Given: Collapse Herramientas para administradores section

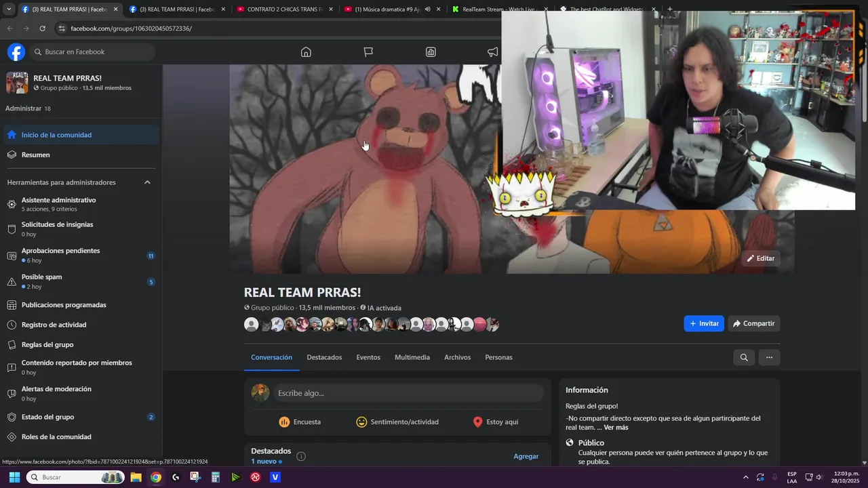Looking at the screenshot, I should click(147, 182).
